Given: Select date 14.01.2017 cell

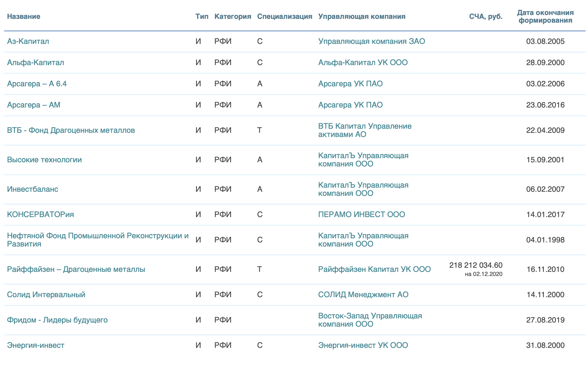Looking at the screenshot, I should 545,214.
